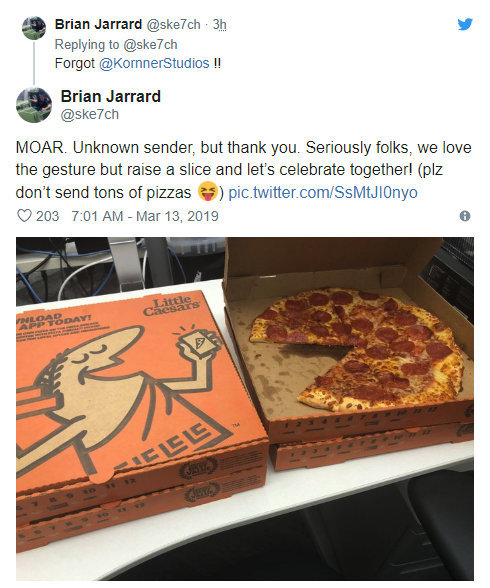Click the reply text saying Forgot

point(138,63)
